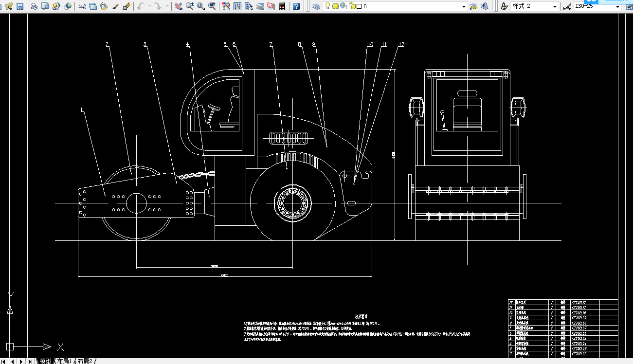
Task: Open the 3D DWF globe icon
Action: tap(68, 6)
